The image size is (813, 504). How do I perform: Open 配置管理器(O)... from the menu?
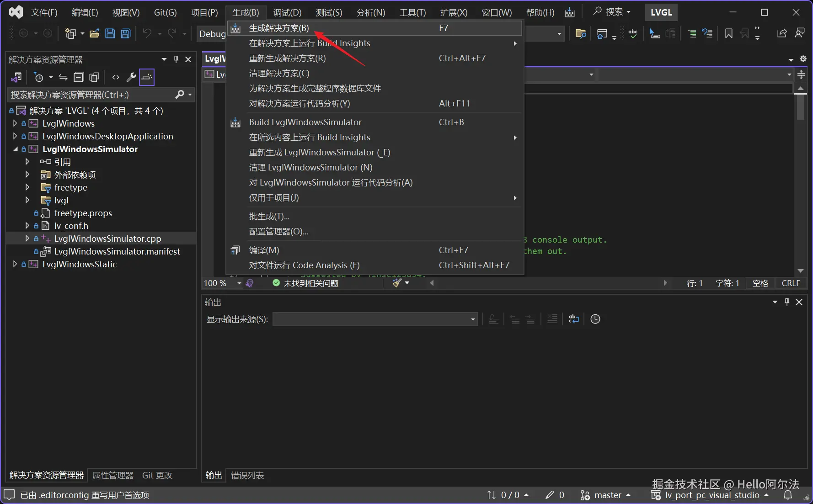tap(374, 232)
